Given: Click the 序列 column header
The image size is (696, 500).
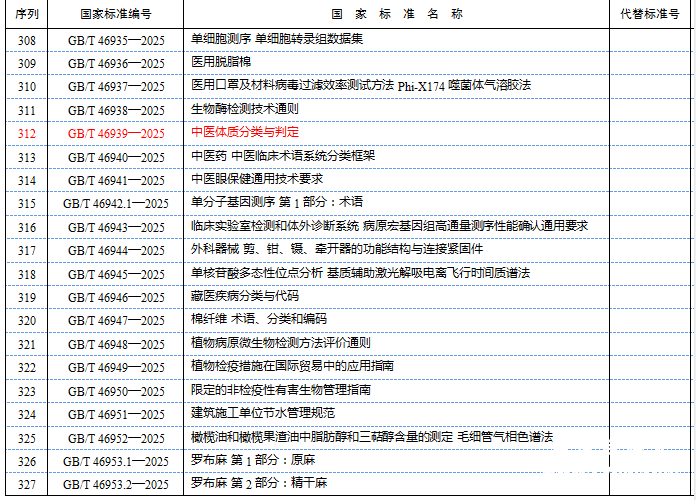Looking at the screenshot, I should point(27,15).
